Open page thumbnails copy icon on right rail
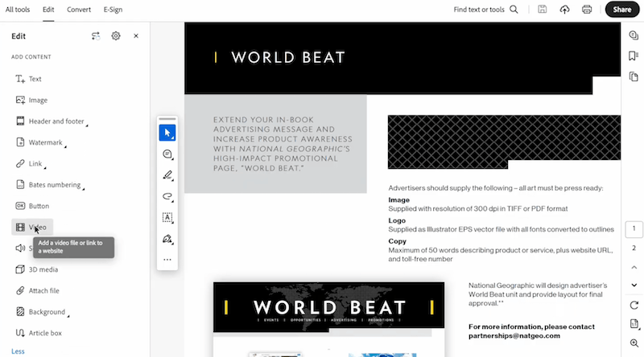This screenshot has width=644, height=357. tap(634, 76)
